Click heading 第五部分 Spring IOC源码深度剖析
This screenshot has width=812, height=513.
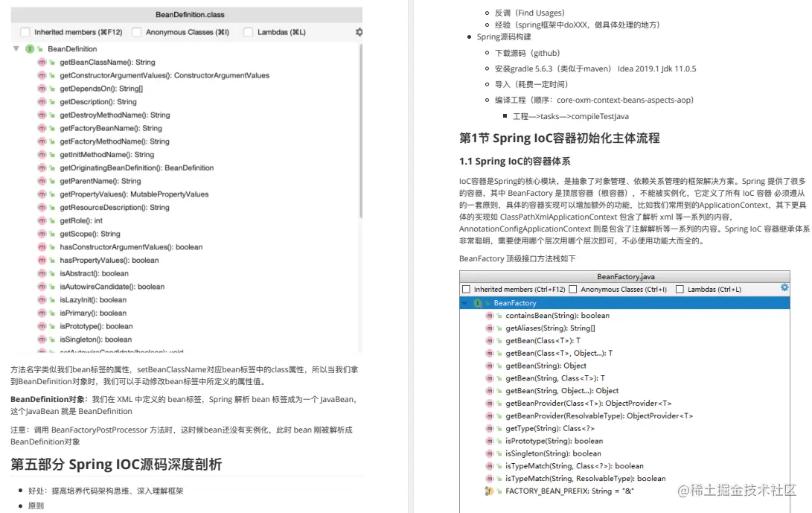[116, 465]
